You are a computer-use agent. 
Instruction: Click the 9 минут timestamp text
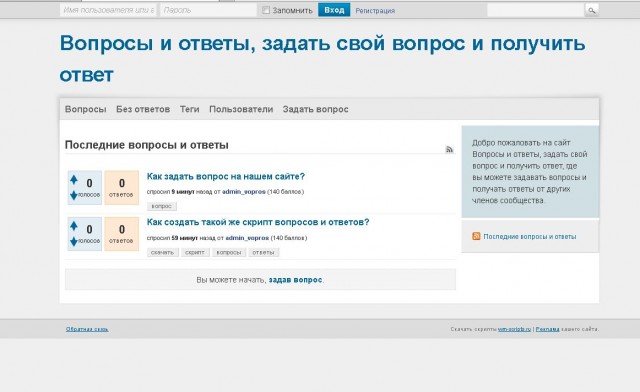tap(183, 192)
